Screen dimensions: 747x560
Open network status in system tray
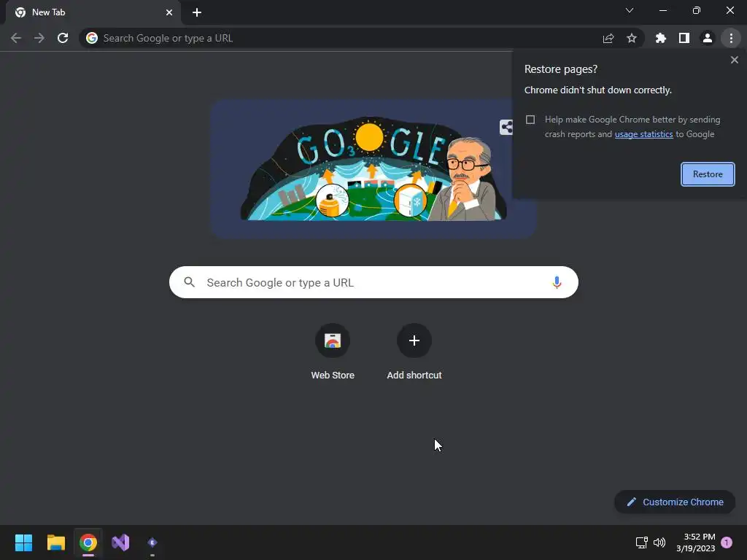click(x=641, y=542)
